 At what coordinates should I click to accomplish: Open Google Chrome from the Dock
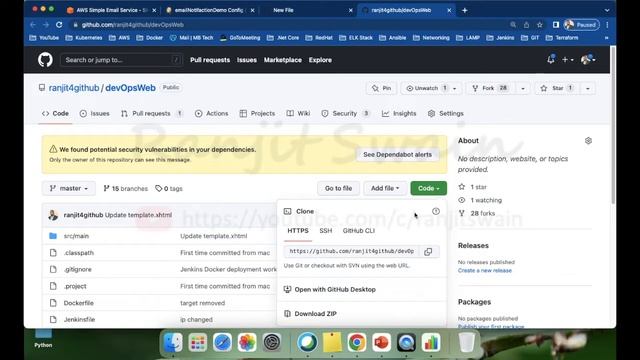[357, 342]
